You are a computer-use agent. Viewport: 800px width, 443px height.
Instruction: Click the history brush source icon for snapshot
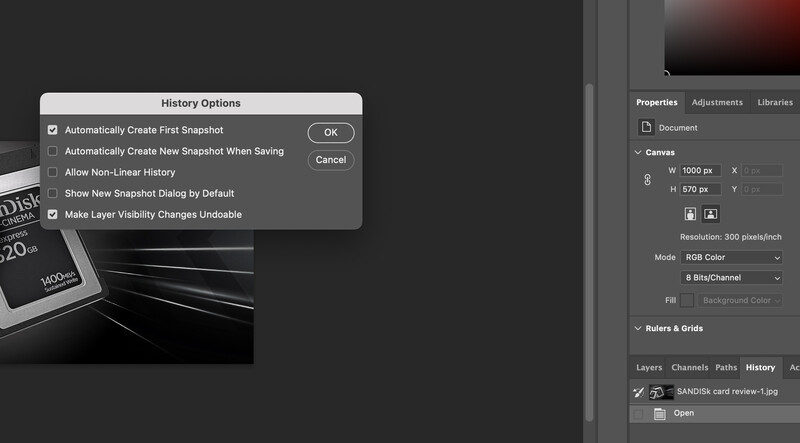(638, 392)
